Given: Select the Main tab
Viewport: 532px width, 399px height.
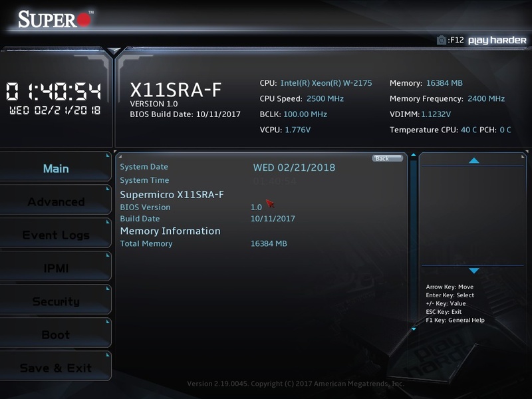Looking at the screenshot, I should (56, 168).
